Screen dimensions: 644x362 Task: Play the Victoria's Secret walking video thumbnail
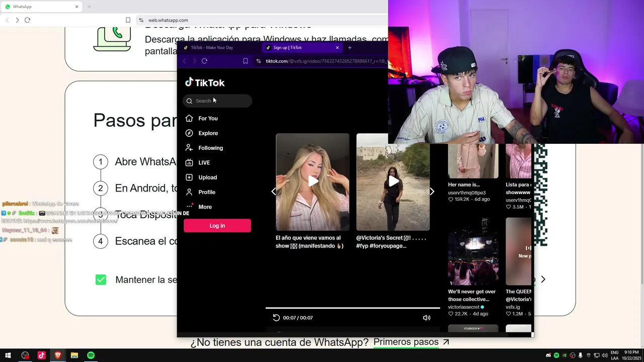tap(393, 182)
